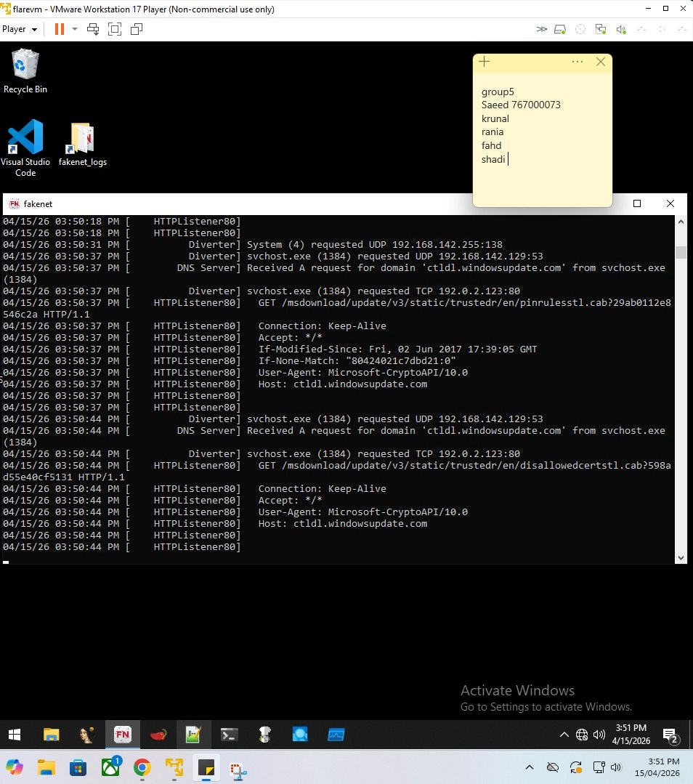Open Google Chrome from host taskbar
This screenshot has width=693, height=784.
[142, 767]
